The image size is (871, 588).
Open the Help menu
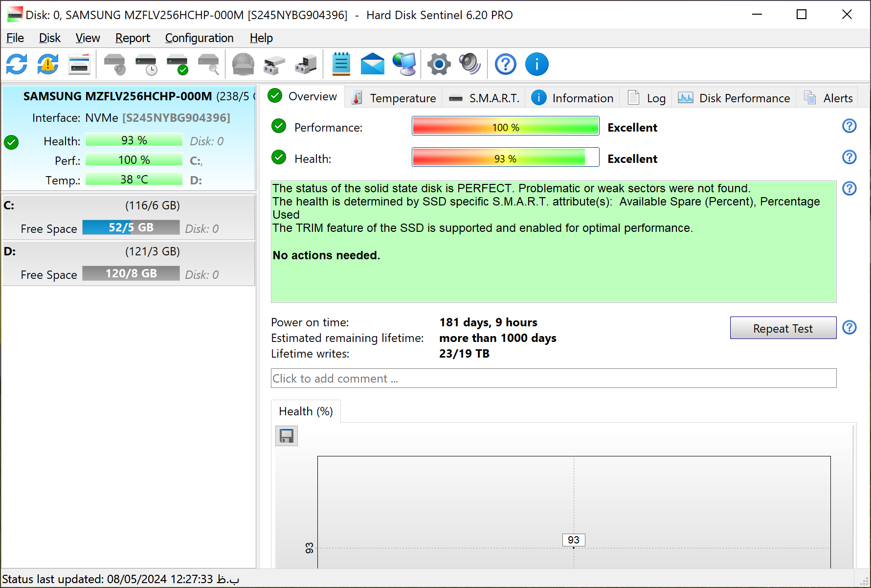point(261,38)
